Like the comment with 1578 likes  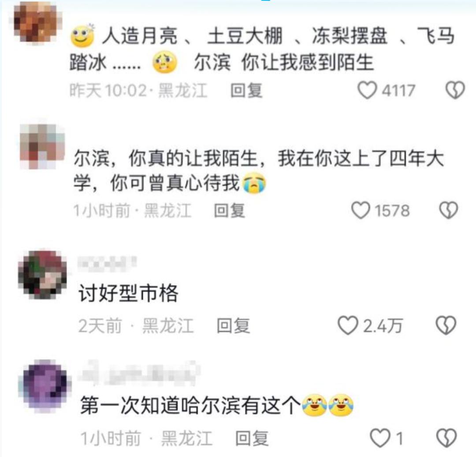361,210
